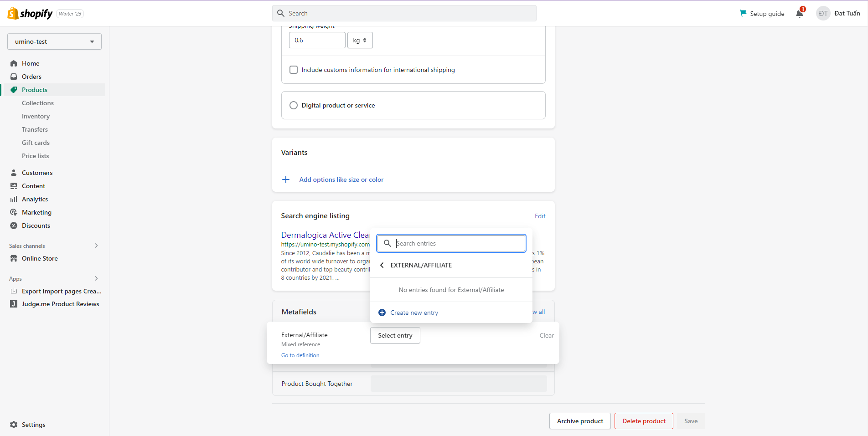Click the Setup guide flag icon
The width and height of the screenshot is (868, 436).
click(743, 14)
